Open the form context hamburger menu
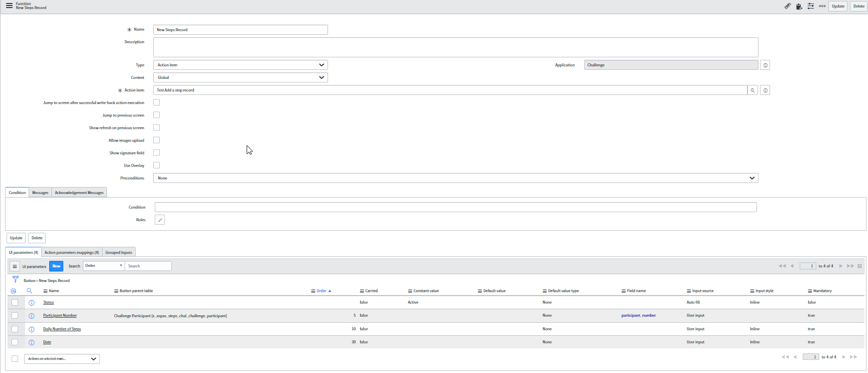This screenshot has width=868, height=373. click(x=9, y=6)
